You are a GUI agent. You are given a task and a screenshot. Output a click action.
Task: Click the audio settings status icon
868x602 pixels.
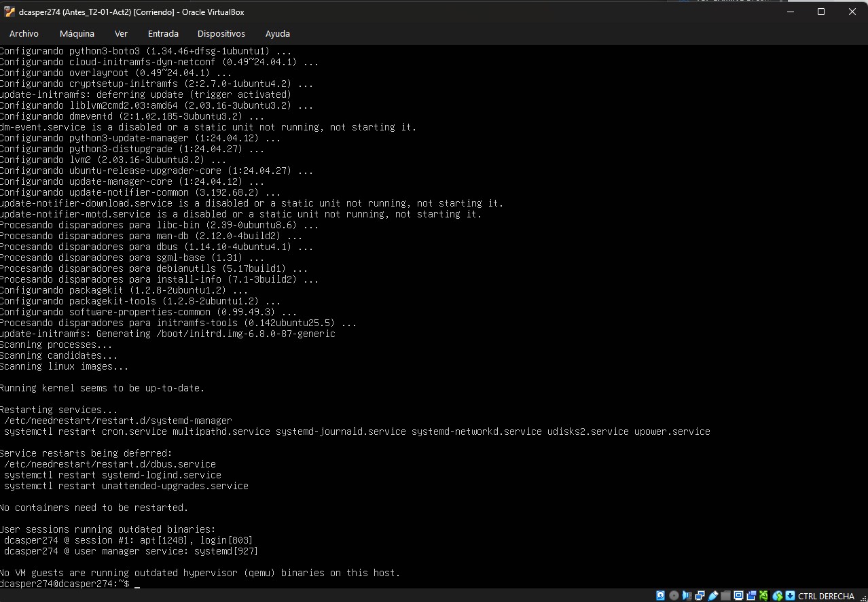click(687, 596)
